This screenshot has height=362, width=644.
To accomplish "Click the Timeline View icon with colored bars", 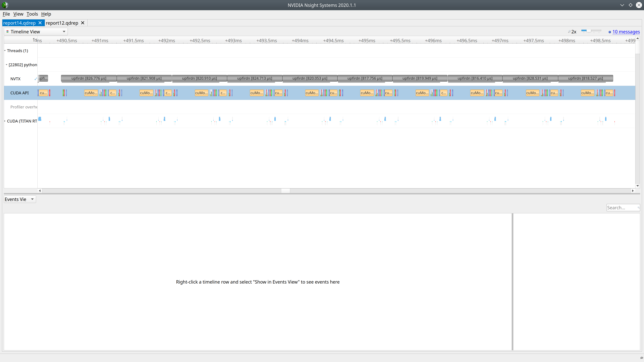I will click(8, 32).
